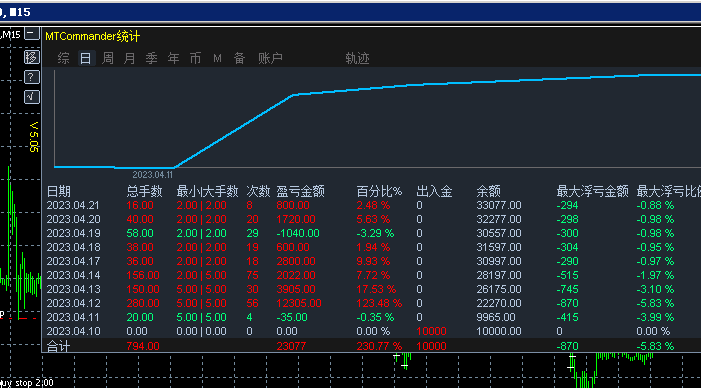The width and height of the screenshot is (701, 388).
Task: Click the 10000 deposit on 2023.04.10
Action: point(431,331)
